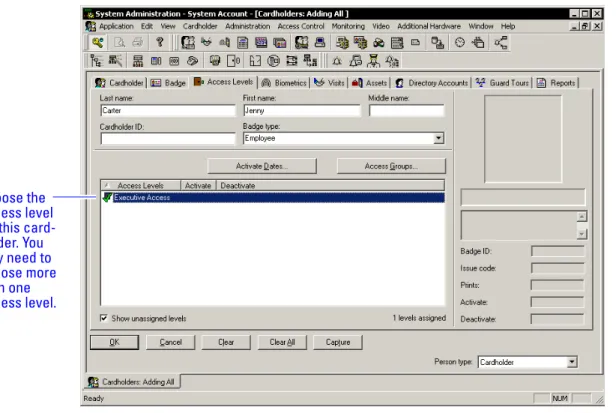Open the Person type dropdown
Screen dimensions: 616x413
point(572,362)
